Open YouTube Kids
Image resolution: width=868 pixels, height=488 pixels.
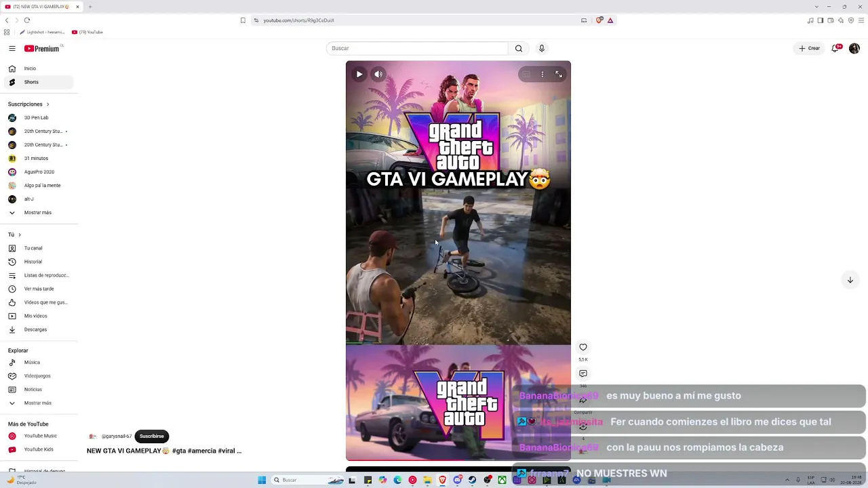38,449
